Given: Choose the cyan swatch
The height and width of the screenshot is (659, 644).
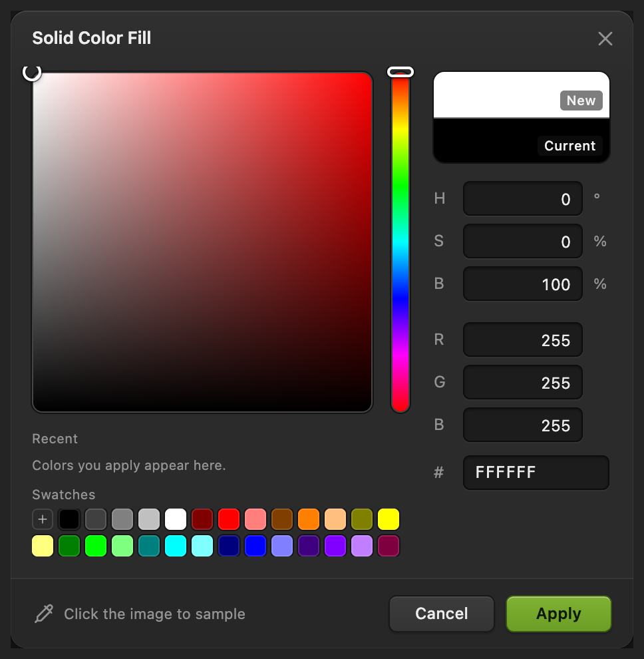Looking at the screenshot, I should tap(176, 546).
